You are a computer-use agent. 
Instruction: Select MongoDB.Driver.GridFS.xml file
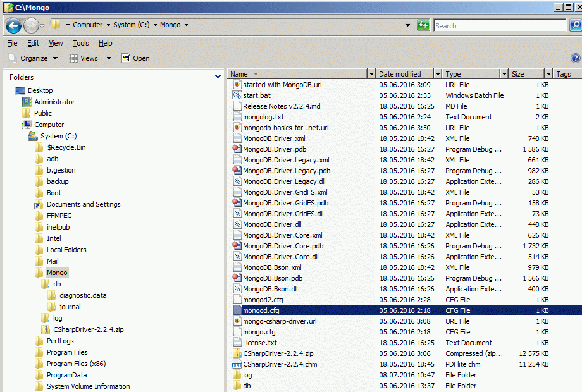pyautogui.click(x=285, y=192)
